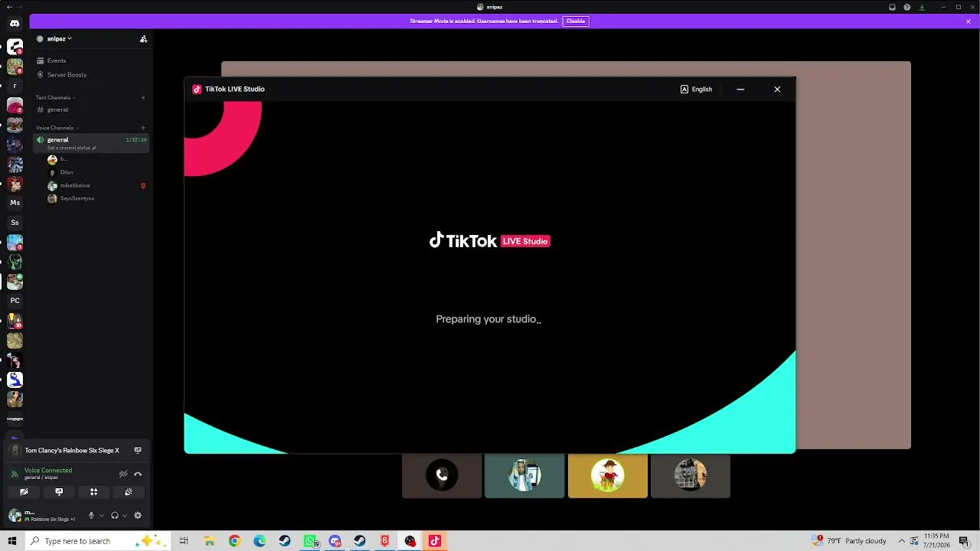The width and height of the screenshot is (980, 551).
Task: Open the Ms server in Discord sidebar
Action: (x=15, y=203)
